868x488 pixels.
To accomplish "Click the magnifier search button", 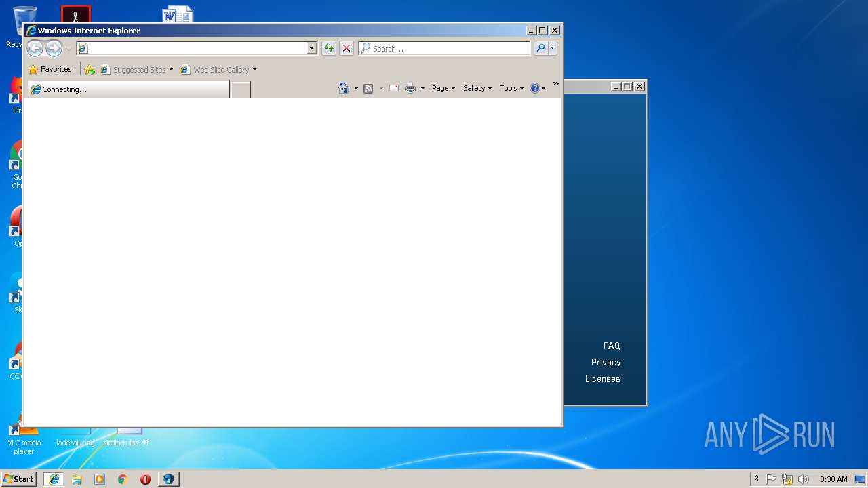I will [540, 48].
